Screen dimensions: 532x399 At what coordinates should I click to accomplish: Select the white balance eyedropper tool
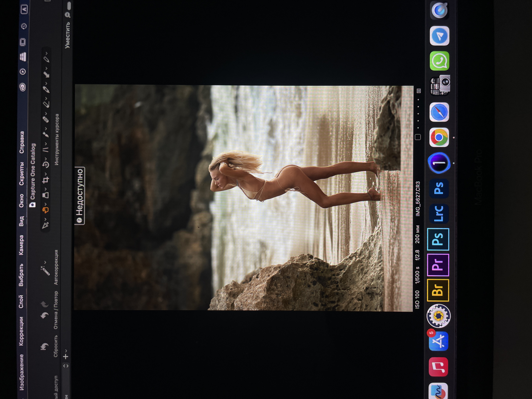coord(46,90)
